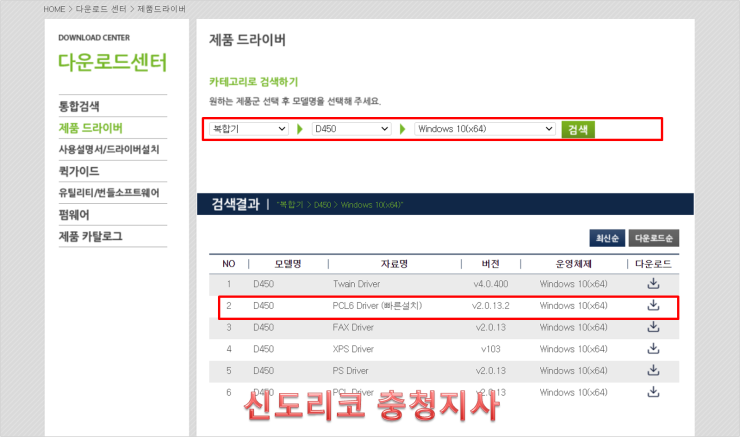Click version v103 cell
Screen dimensions: 740x437
pyautogui.click(x=491, y=349)
